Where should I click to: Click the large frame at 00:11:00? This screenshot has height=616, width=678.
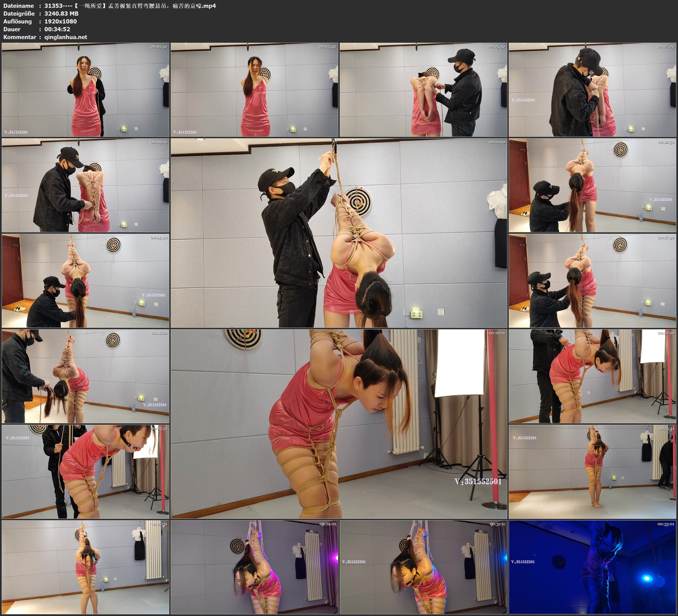(339, 233)
